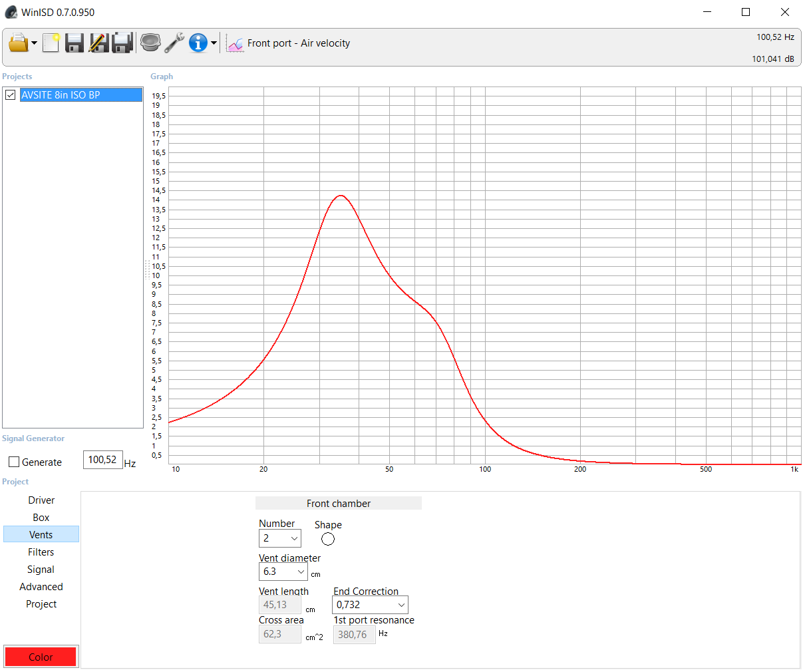The width and height of the screenshot is (805, 672).
Task: Click the Save As pencil icon
Action: (x=98, y=43)
